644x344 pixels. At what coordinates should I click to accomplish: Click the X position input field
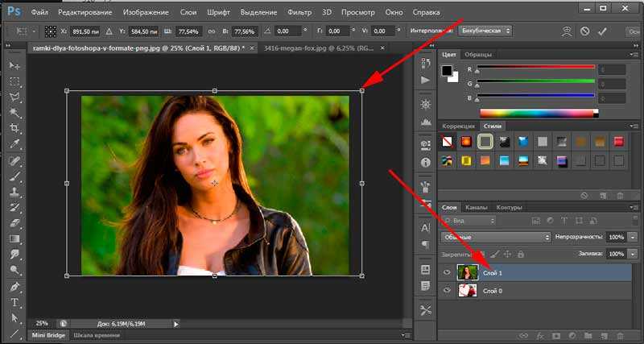tap(87, 31)
